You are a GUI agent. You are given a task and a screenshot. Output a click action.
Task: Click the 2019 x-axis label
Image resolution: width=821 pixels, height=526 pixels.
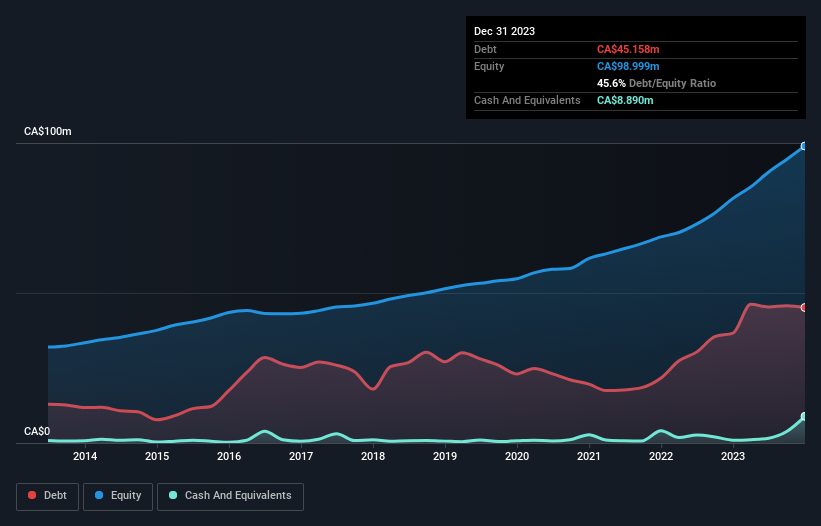[x=445, y=456]
